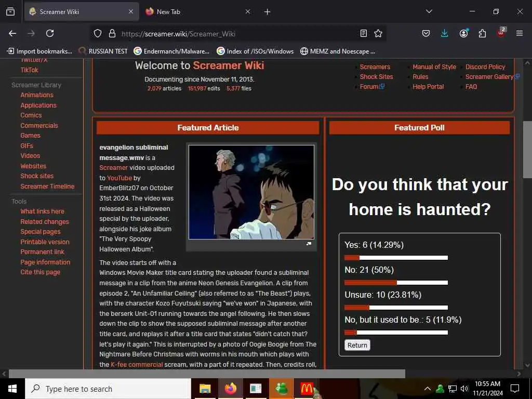Open MEMZ and Noescape bookmark
Image resolution: width=532 pixels, height=399 pixels.
click(x=338, y=51)
